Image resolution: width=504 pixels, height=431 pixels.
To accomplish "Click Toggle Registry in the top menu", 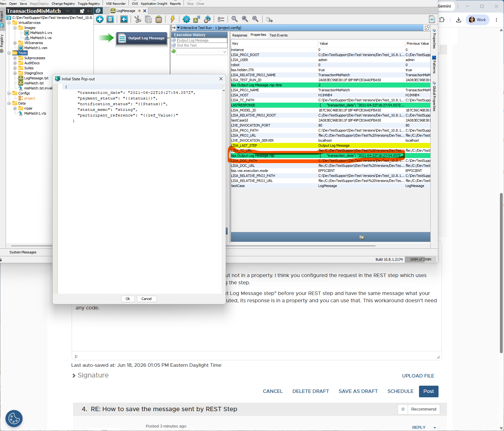I will coord(89,4).
